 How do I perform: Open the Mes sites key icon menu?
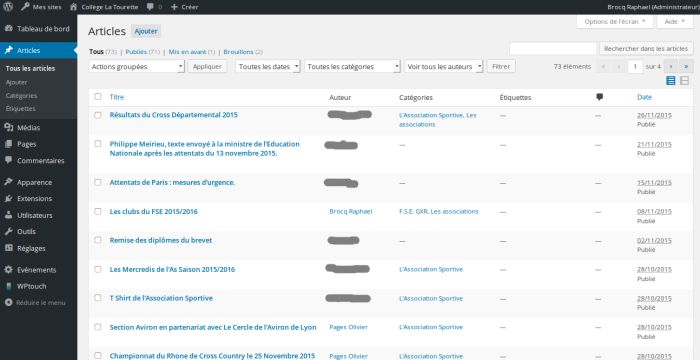tap(25, 7)
